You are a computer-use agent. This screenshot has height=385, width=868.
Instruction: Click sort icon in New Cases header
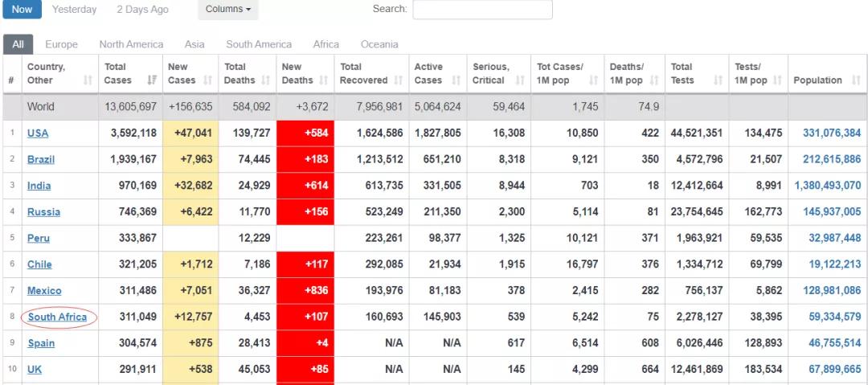[208, 80]
